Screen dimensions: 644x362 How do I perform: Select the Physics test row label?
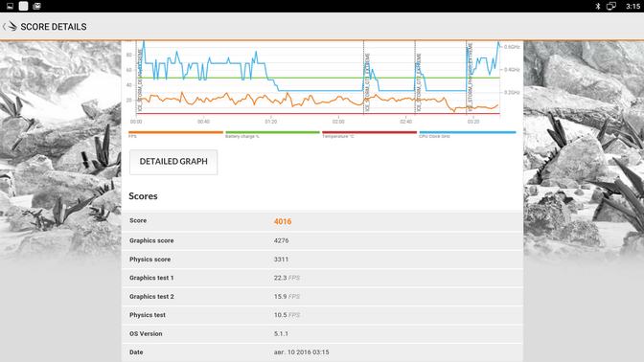[148, 315]
